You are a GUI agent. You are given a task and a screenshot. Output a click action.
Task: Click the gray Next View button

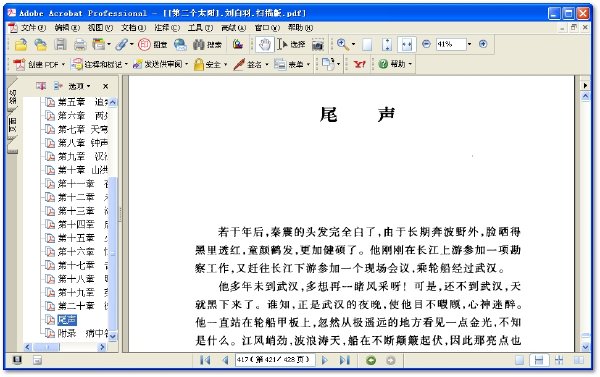point(390,360)
